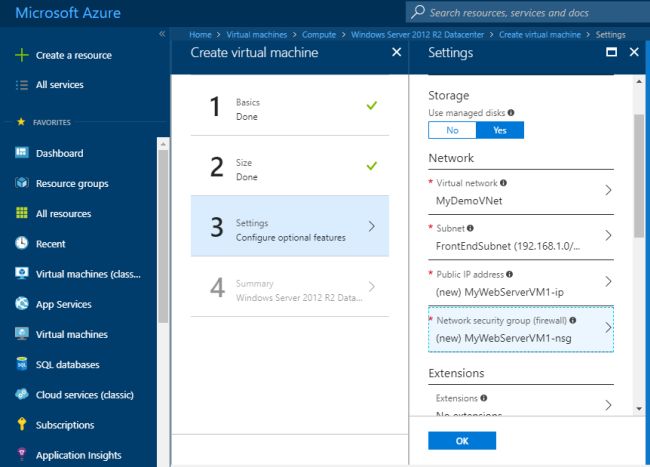Expand the Public IP address setting
Viewport: 650px width, 467px height.
tap(520, 282)
